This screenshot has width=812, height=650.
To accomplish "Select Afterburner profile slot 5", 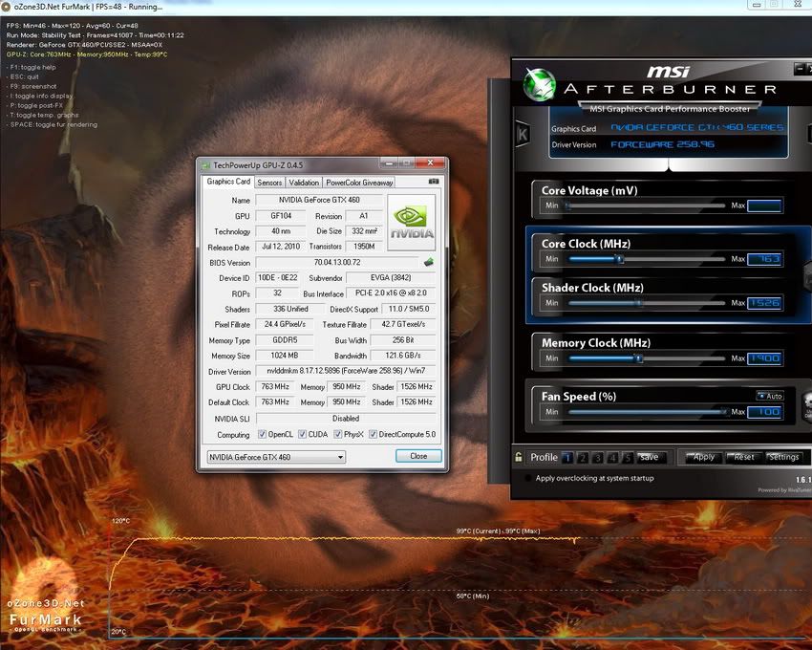I will (x=628, y=457).
